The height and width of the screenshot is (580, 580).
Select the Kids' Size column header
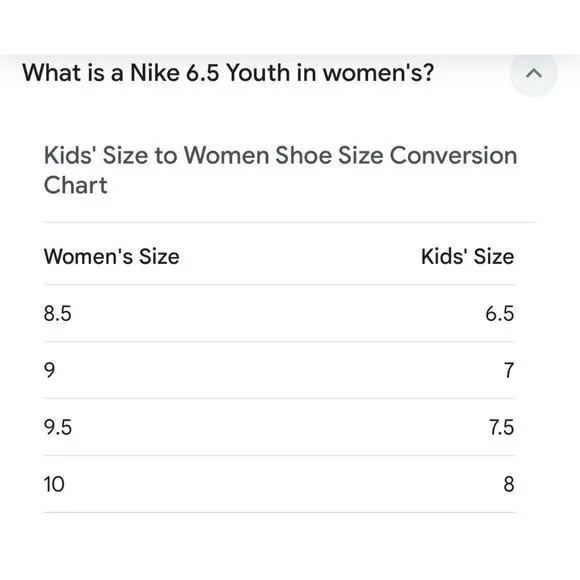point(468,256)
